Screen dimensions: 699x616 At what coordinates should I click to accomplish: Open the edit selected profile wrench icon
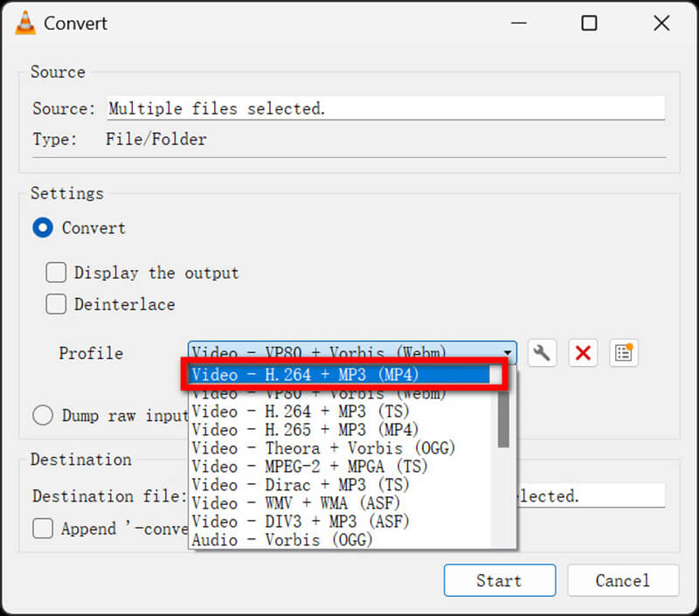[x=542, y=353]
